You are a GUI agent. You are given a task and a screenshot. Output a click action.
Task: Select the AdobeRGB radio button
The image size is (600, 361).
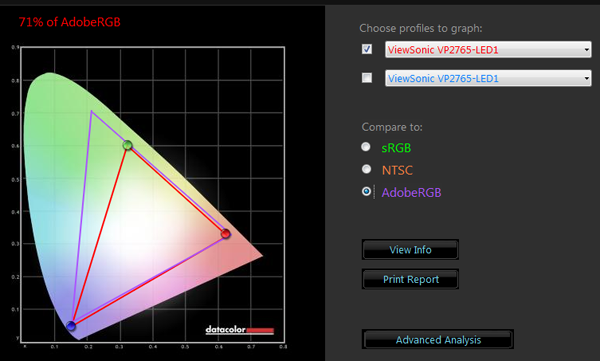click(x=366, y=191)
